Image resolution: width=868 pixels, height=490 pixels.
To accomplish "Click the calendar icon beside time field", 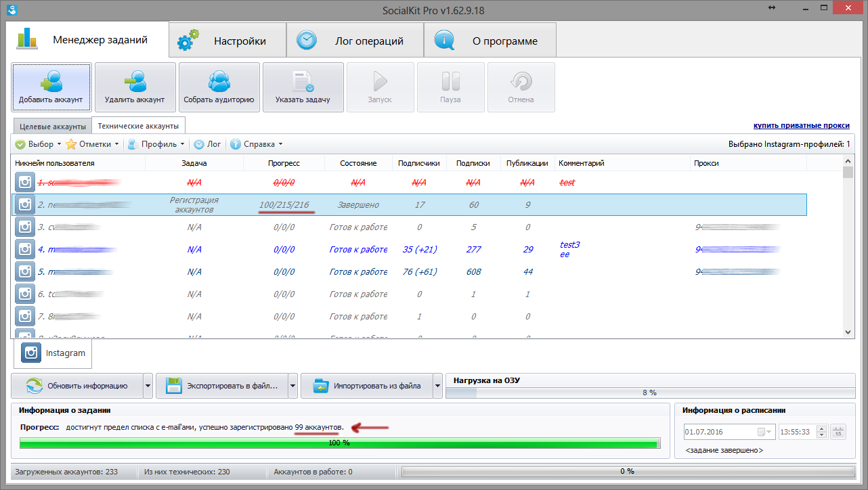I will click(838, 432).
